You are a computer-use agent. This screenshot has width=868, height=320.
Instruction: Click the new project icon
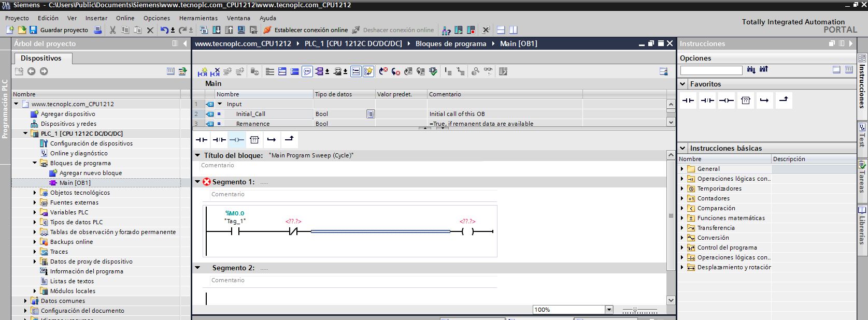pyautogui.click(x=10, y=30)
